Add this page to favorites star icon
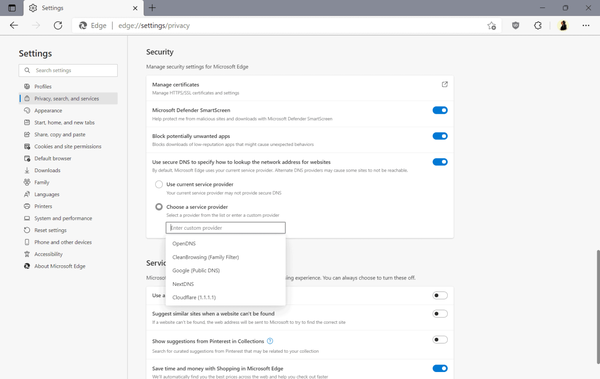Screen dimensions: 600x379 tap(492, 26)
